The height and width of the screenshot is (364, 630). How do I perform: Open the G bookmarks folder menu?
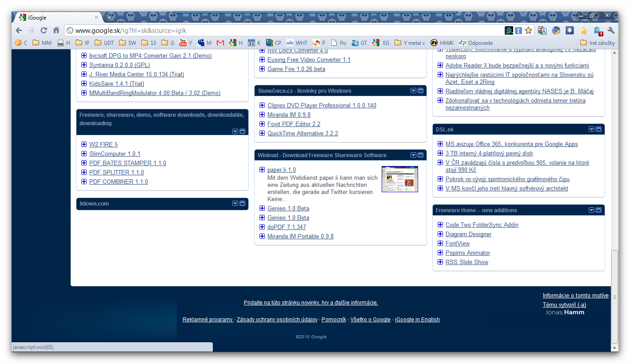(x=168, y=43)
